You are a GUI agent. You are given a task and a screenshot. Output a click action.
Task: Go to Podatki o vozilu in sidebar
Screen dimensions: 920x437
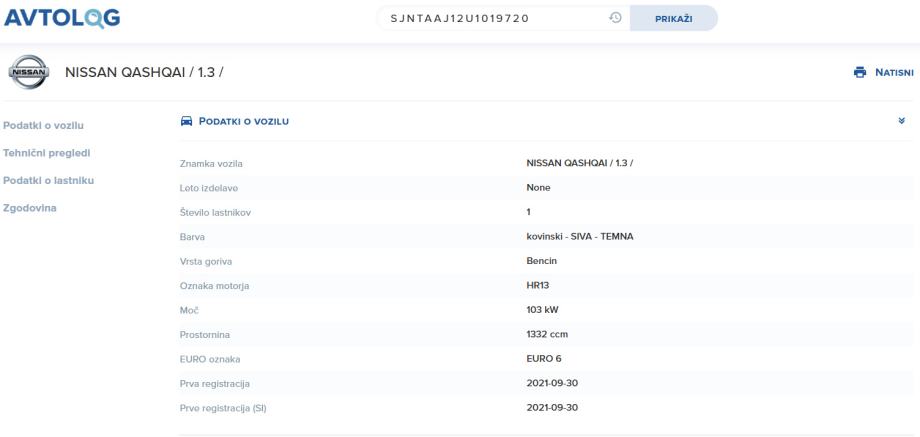point(43,126)
